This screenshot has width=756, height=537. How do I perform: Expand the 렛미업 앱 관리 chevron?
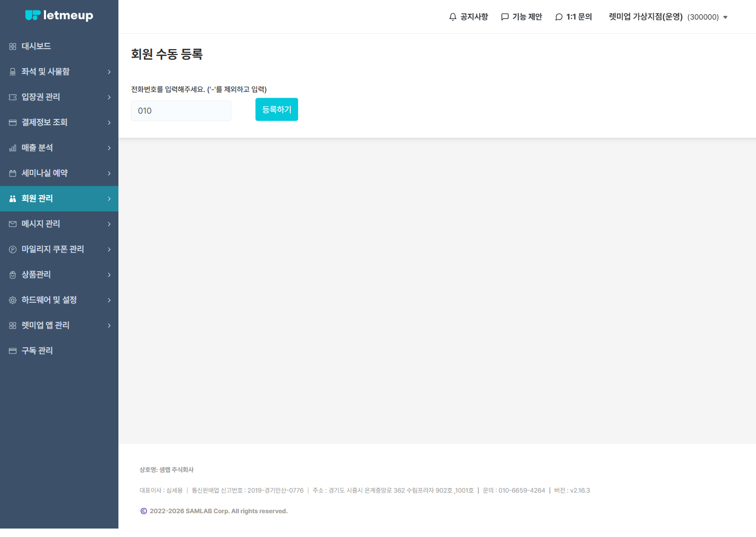coord(109,326)
